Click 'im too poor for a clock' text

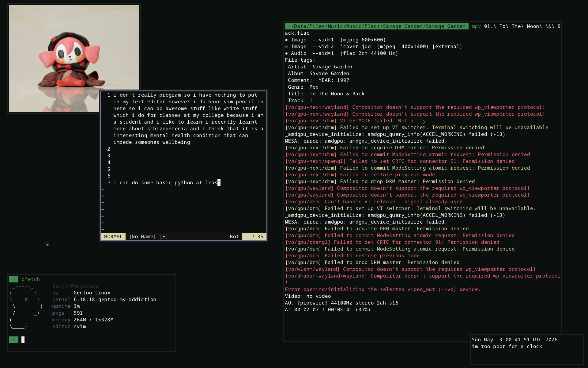point(507,346)
